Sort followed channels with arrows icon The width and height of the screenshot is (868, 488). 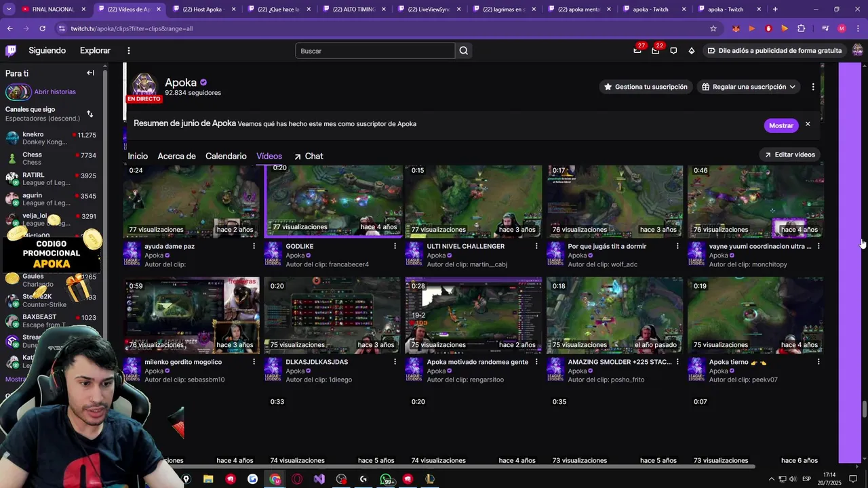pyautogui.click(x=90, y=114)
